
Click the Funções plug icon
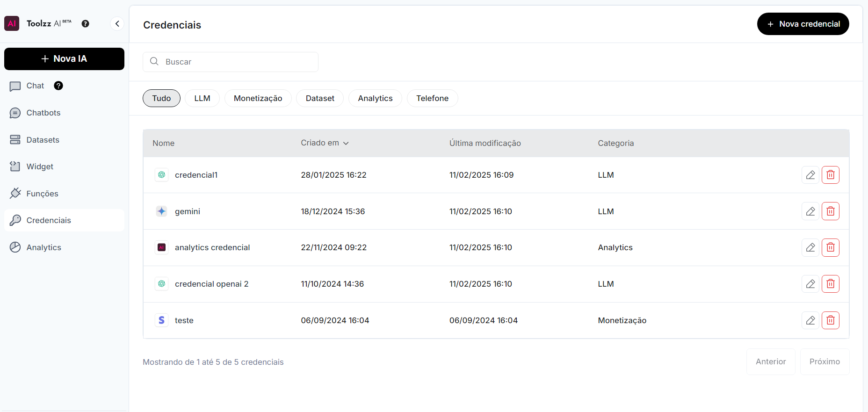pyautogui.click(x=15, y=193)
